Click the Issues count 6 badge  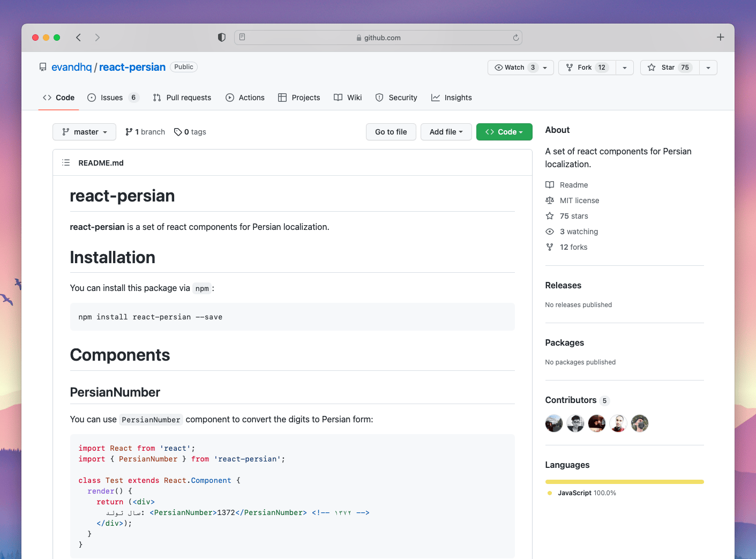(x=133, y=98)
